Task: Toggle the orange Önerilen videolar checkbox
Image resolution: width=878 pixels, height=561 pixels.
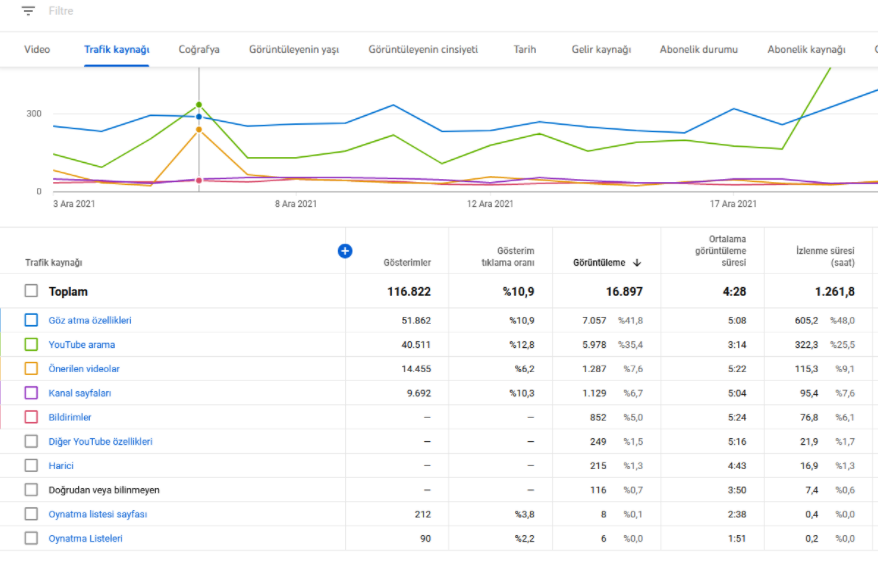Action: click(31, 368)
